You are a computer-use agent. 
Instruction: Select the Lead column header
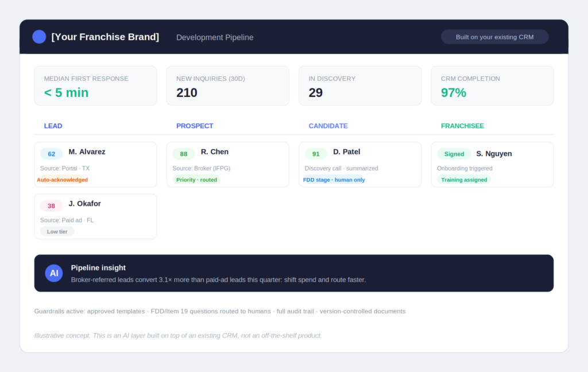[x=53, y=126]
